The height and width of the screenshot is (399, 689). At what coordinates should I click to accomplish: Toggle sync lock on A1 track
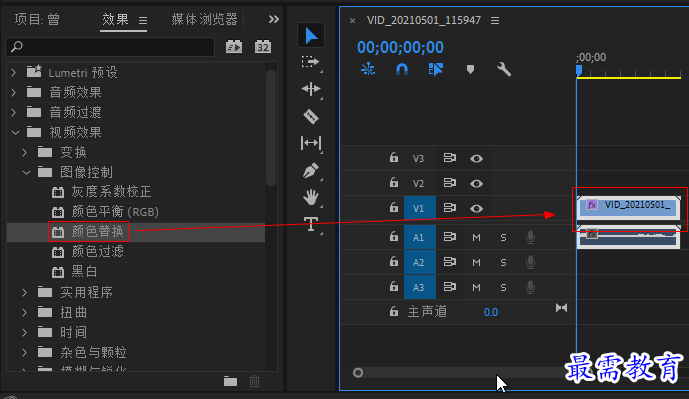click(x=450, y=237)
